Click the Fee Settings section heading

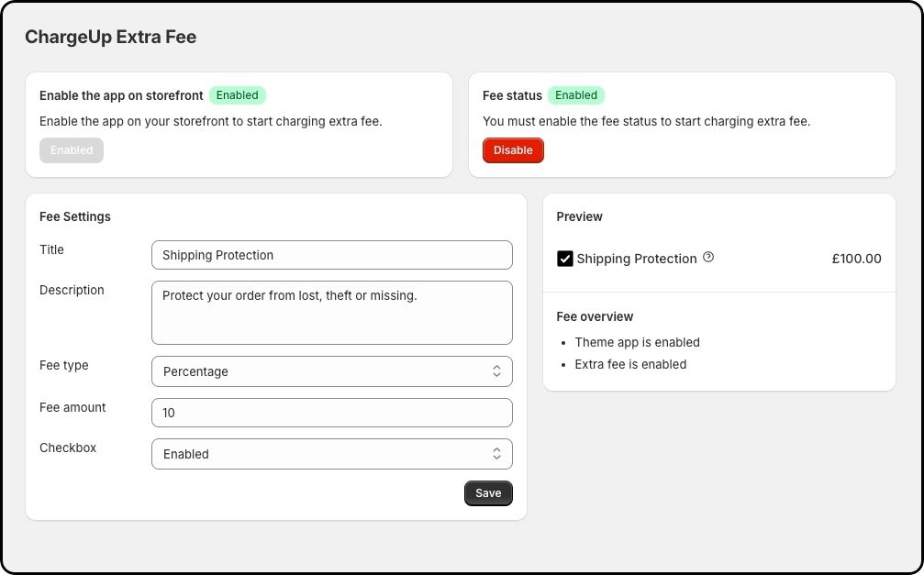pos(74,216)
